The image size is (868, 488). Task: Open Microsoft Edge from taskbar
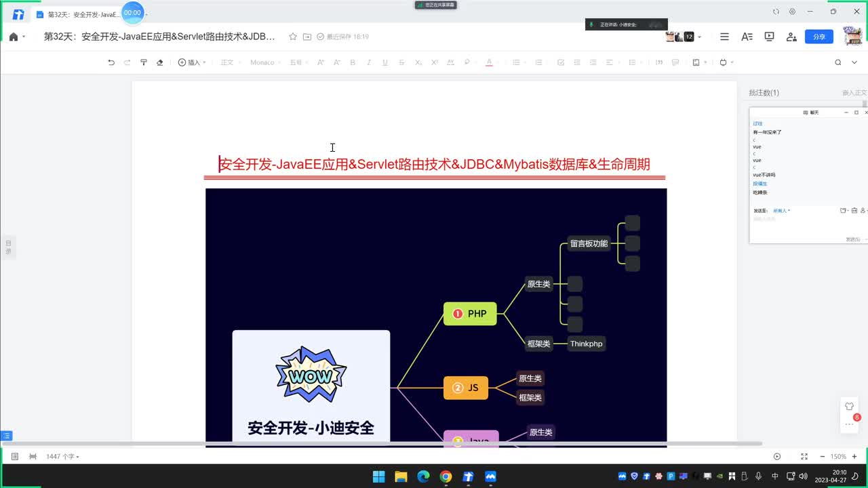tap(423, 476)
